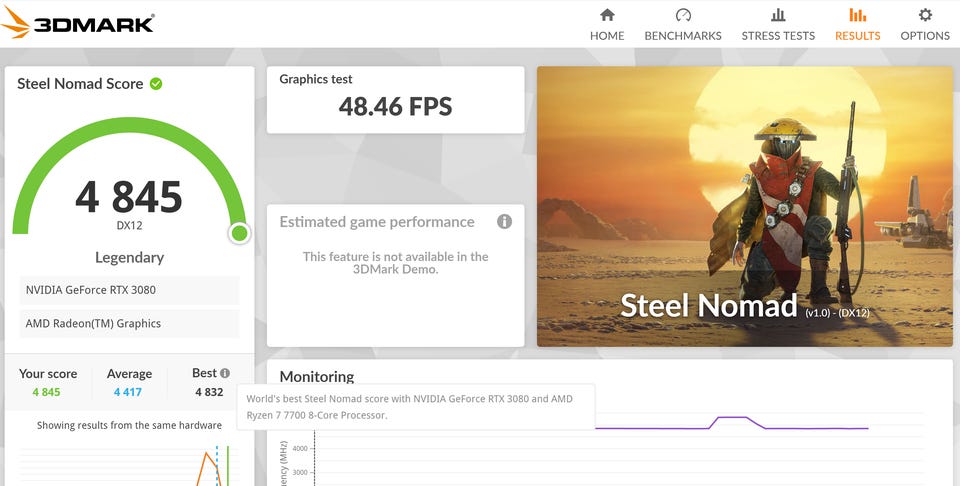Go to the Home tab
This screenshot has height=486, width=960.
pos(607,35)
